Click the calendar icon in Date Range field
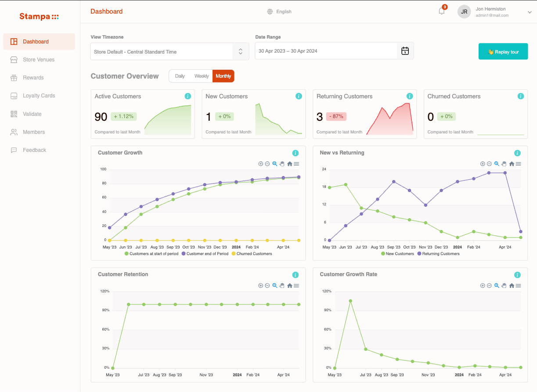 tap(404, 50)
